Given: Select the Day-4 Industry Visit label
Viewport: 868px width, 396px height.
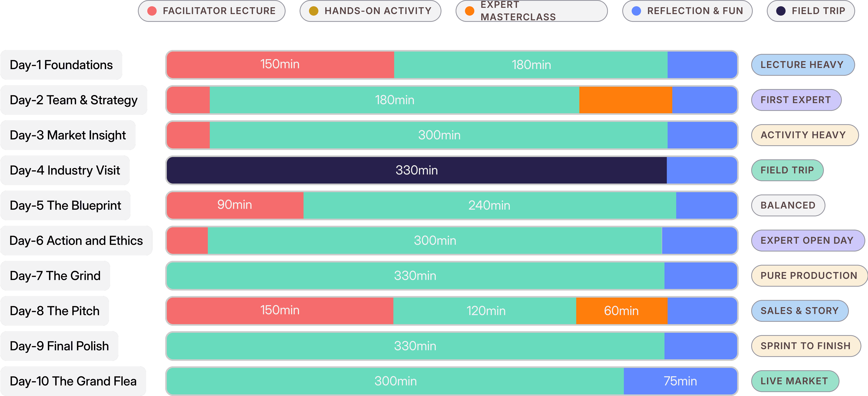Looking at the screenshot, I should [x=65, y=170].
